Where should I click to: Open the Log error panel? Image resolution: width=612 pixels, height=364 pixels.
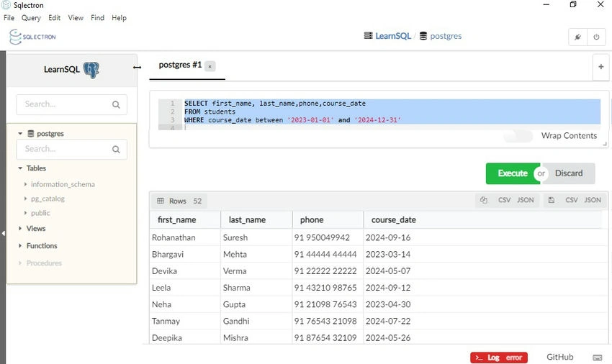pyautogui.click(x=499, y=358)
